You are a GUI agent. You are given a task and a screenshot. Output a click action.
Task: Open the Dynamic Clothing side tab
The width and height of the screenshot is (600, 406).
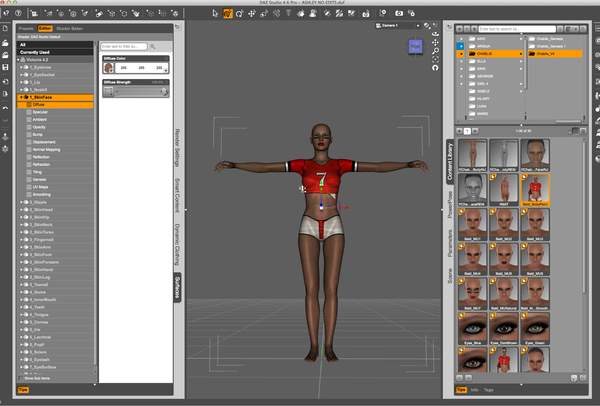pyautogui.click(x=178, y=244)
